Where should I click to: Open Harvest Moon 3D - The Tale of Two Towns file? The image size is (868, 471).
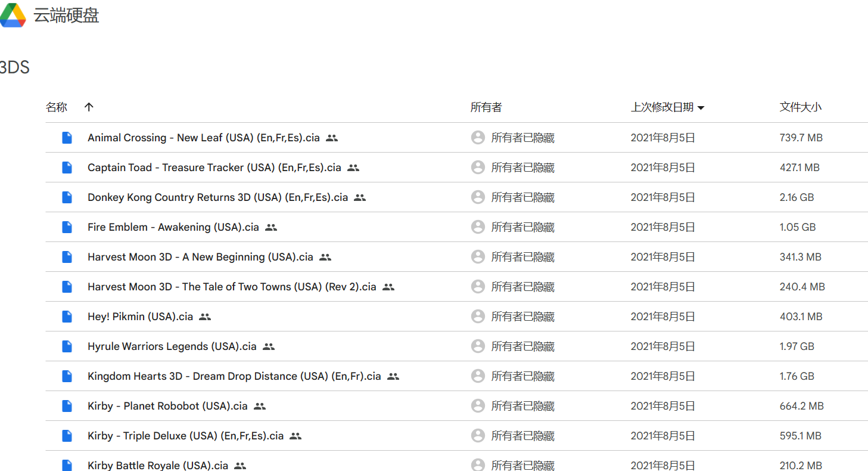232,287
